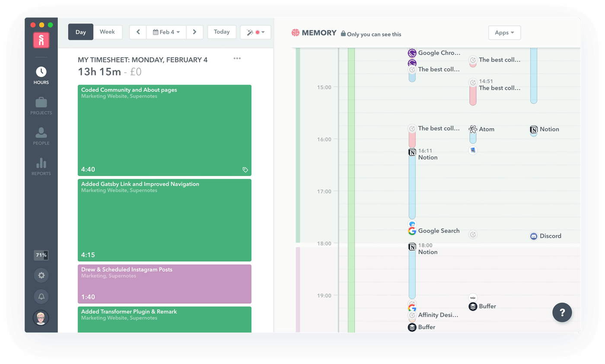Open Projects briefcase icon in sidebar
This screenshot has height=364, width=605.
click(41, 103)
